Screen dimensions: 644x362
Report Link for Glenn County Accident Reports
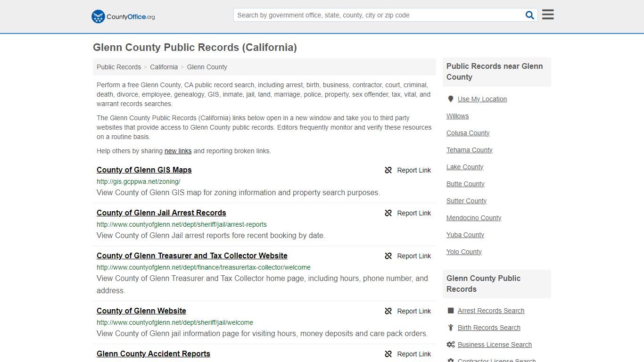click(414, 354)
